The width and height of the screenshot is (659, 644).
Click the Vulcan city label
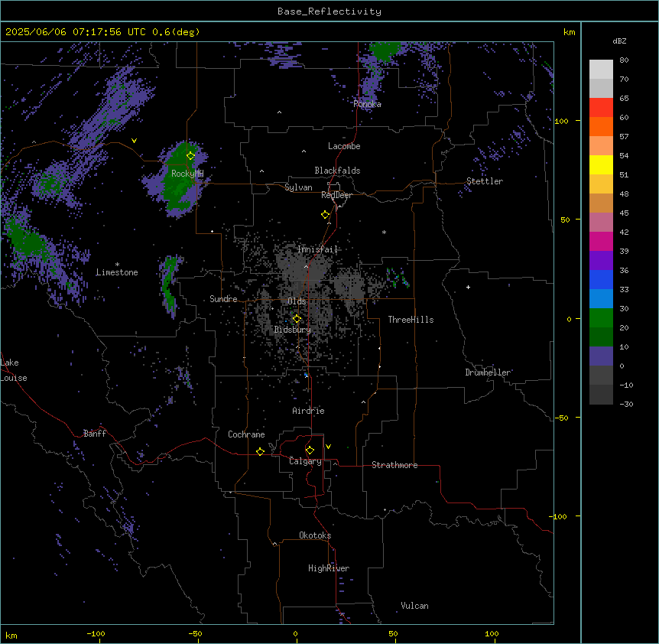click(415, 606)
